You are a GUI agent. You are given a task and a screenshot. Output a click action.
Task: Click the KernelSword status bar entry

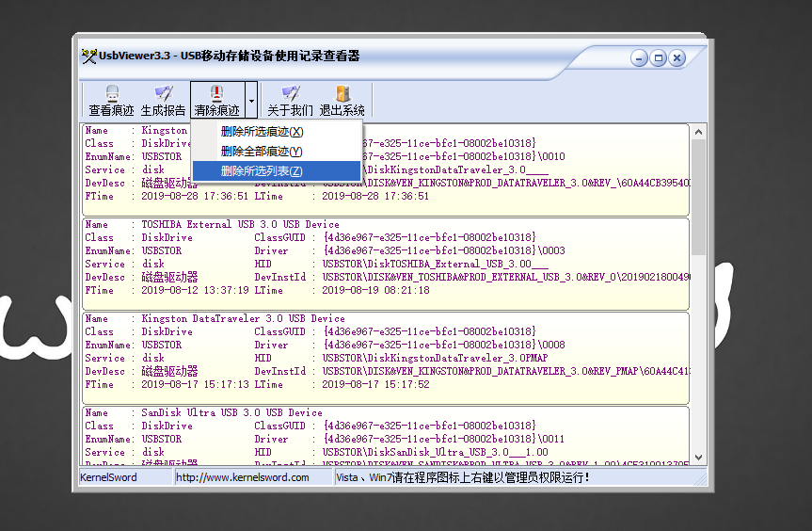pyautogui.click(x=108, y=477)
